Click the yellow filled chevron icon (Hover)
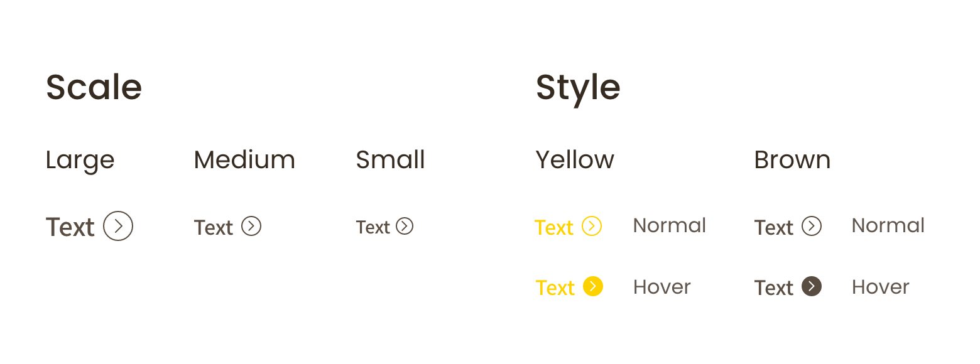 (593, 286)
